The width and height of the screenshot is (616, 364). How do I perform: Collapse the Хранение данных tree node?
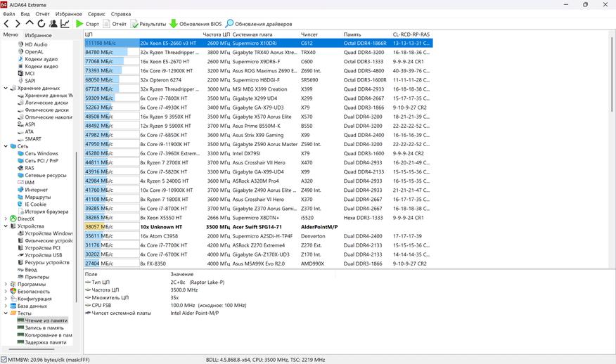click(x=6, y=88)
